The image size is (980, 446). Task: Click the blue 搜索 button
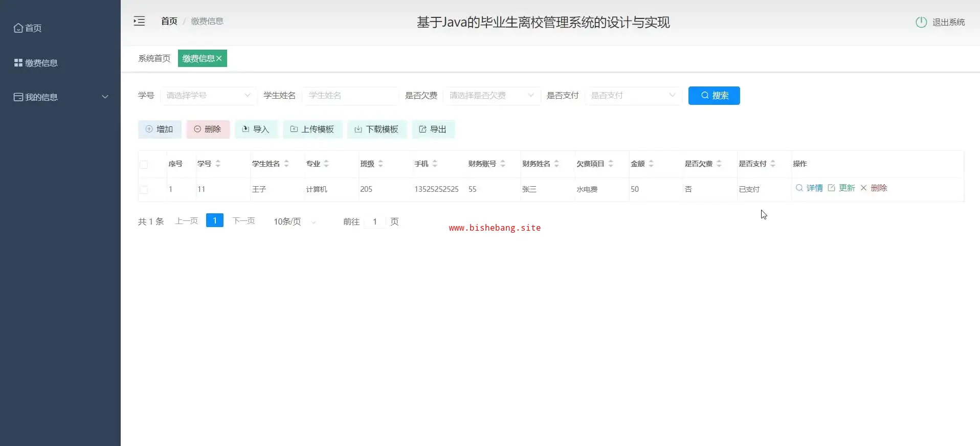(x=714, y=96)
